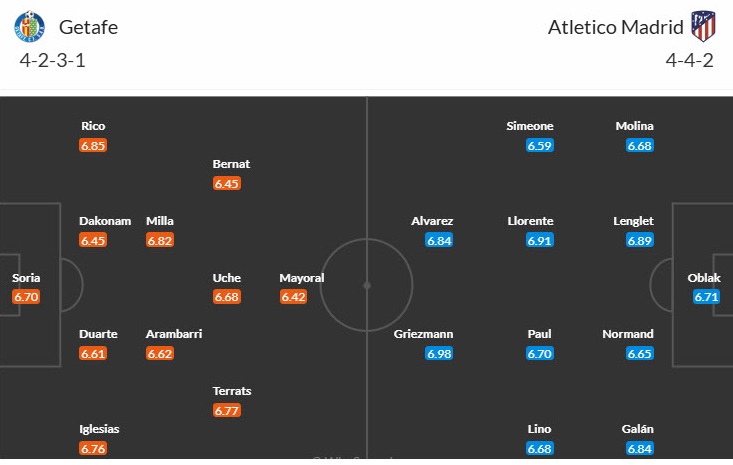Select Rico's 6.85 rating badge
The height and width of the screenshot is (465, 733).
93,146
